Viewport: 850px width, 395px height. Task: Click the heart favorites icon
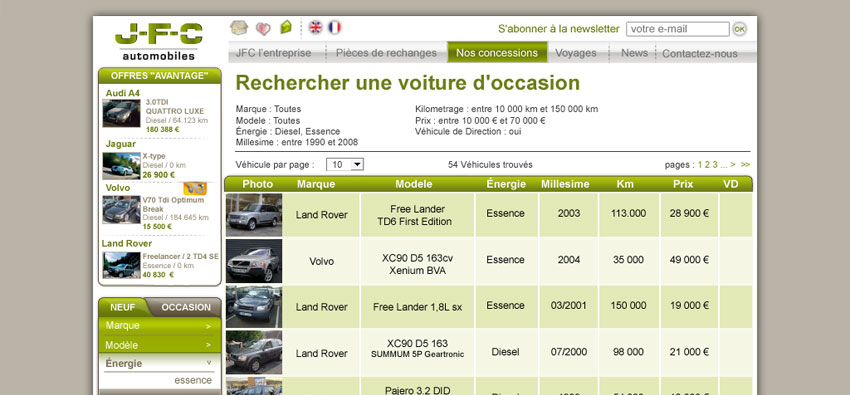pyautogui.click(x=263, y=29)
